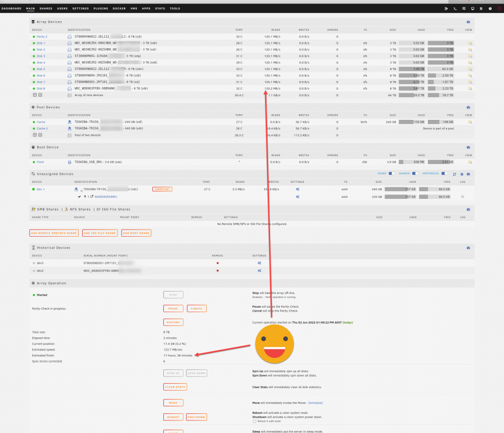Viewport: 504px width, 433px height.
Task: Browse Cache pool via folder icon
Action: point(470,122)
